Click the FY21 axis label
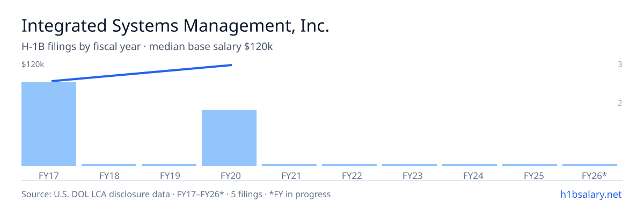Viewport: 644px width, 215px height. [x=289, y=175]
